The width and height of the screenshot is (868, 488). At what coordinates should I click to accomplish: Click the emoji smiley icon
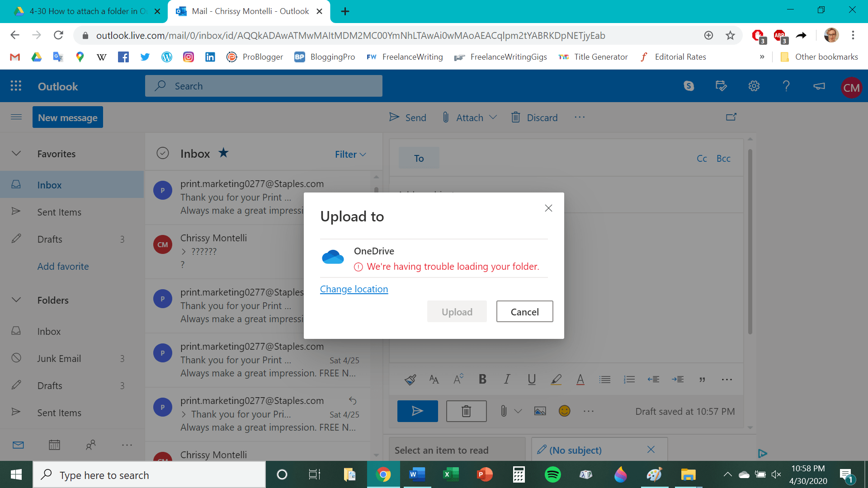(x=564, y=411)
